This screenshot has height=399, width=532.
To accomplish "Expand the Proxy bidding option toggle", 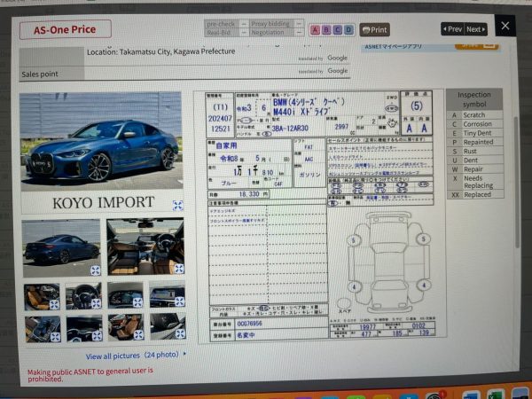I will [x=298, y=22].
